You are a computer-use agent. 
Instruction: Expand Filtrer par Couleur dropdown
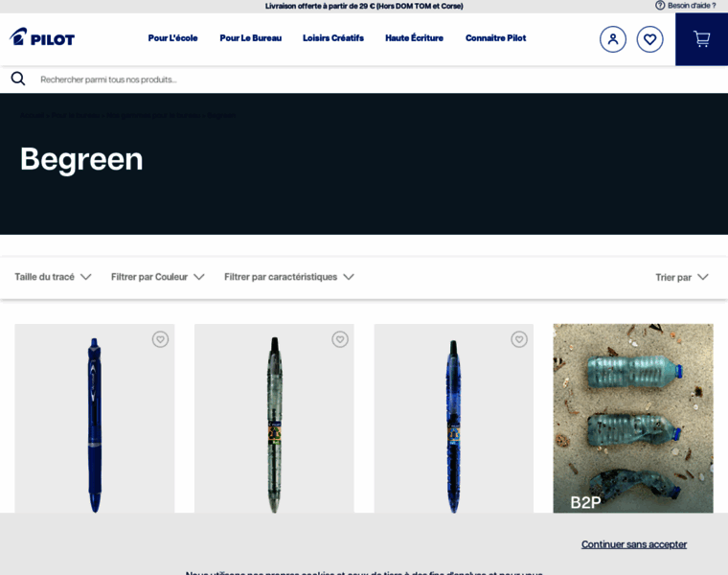(157, 277)
